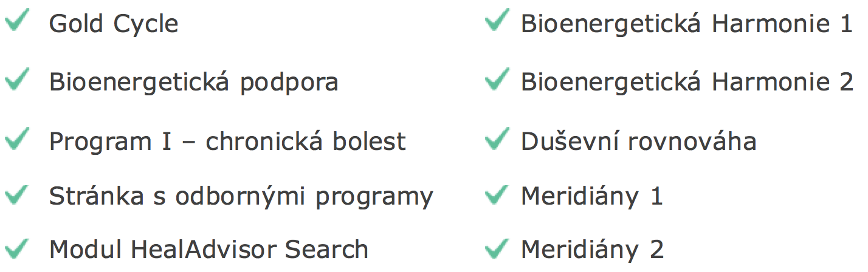Choose the Meridiány 1 text
This screenshot has width=868, height=272.
pyautogui.click(x=592, y=197)
